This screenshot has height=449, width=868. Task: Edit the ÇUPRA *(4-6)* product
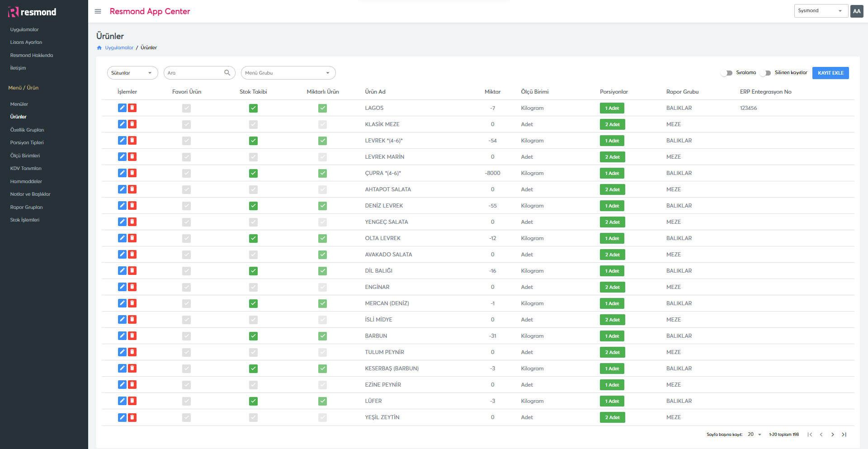click(x=122, y=173)
